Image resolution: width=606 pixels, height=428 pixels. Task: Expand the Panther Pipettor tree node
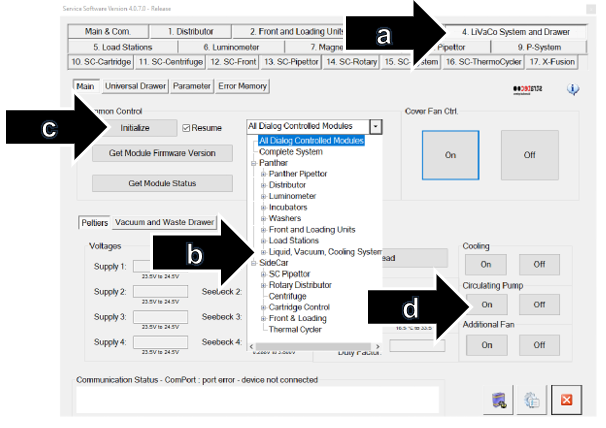[x=264, y=173]
